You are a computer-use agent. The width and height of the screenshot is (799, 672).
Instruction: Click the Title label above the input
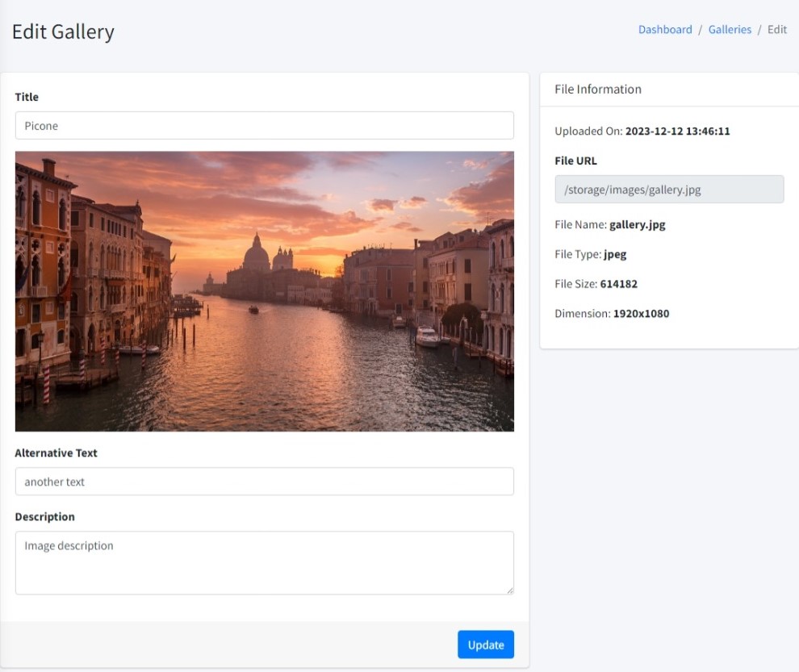point(27,97)
